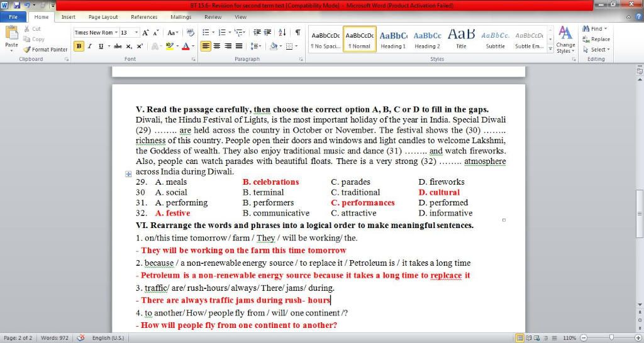Click the table move handle beside question 29

click(x=128, y=174)
